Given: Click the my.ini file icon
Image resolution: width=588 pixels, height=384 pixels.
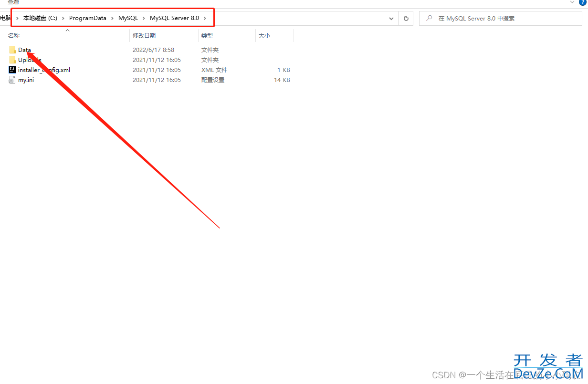Looking at the screenshot, I should pos(12,80).
